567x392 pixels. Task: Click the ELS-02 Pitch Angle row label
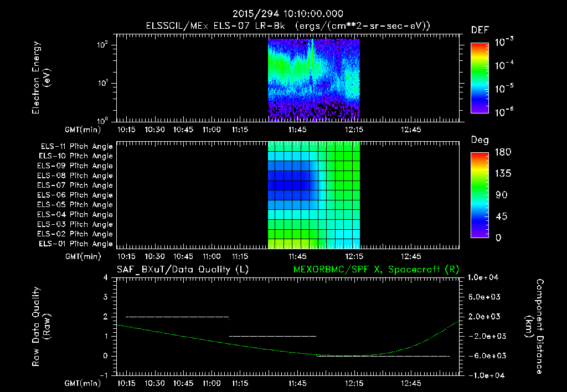(x=75, y=234)
